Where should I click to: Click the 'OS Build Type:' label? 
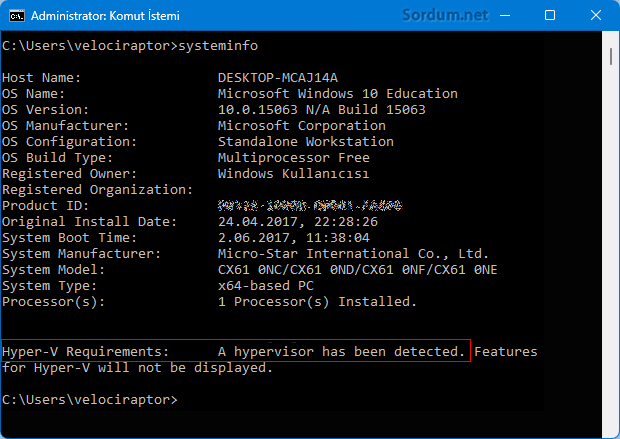57,158
